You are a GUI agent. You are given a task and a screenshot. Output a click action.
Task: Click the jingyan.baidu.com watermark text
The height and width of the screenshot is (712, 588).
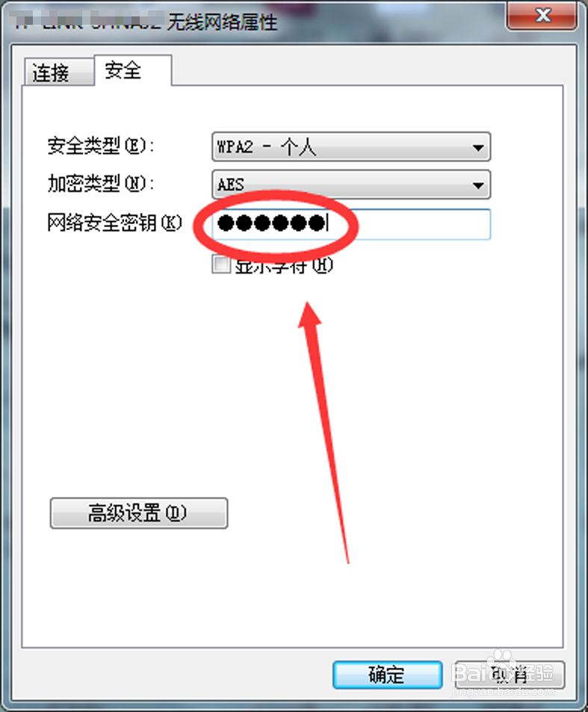pyautogui.click(x=503, y=692)
